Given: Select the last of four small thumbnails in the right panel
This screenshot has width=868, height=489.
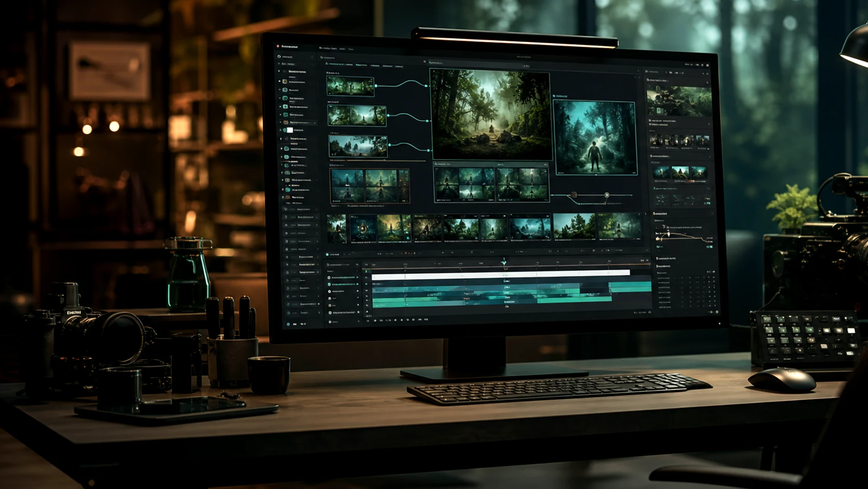Looking at the screenshot, I should [x=703, y=140].
